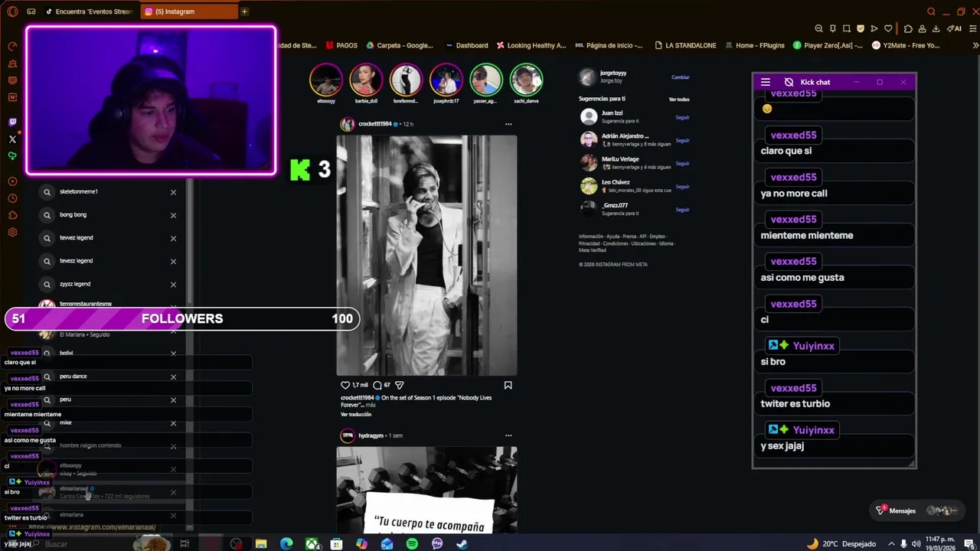The image size is (980, 551).
Task: Like the crockettt1984 post with heart icon
Action: (345, 385)
